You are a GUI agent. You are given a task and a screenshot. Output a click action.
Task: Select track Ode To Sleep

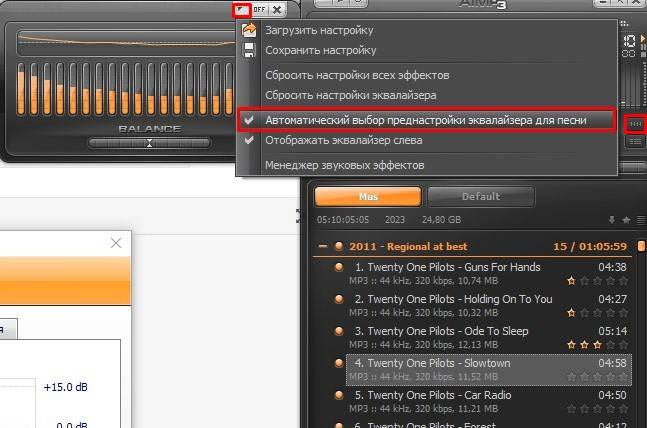488,337
